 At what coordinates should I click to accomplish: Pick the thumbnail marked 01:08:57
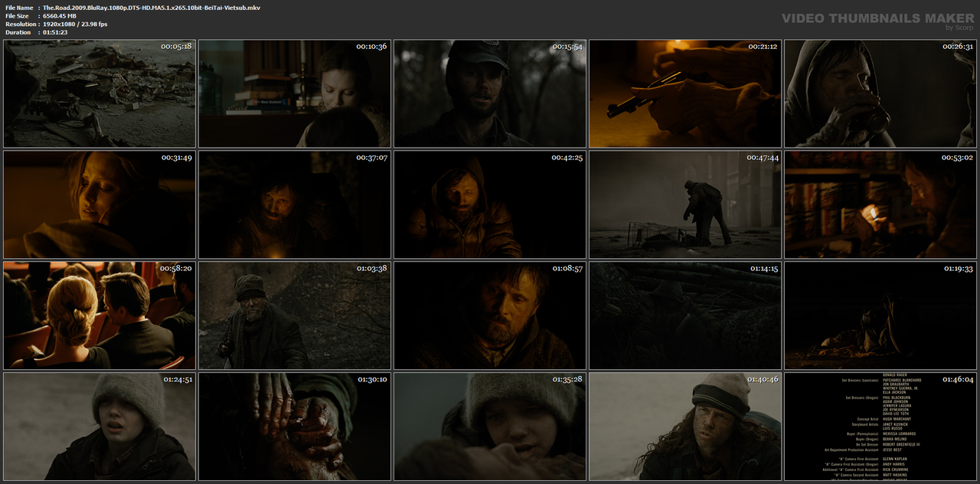coord(490,316)
